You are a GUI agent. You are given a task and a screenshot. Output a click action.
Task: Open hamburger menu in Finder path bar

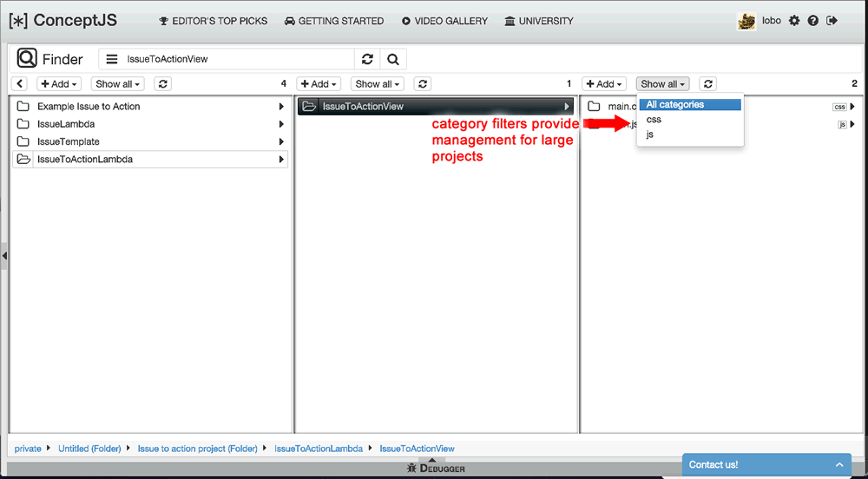click(112, 59)
